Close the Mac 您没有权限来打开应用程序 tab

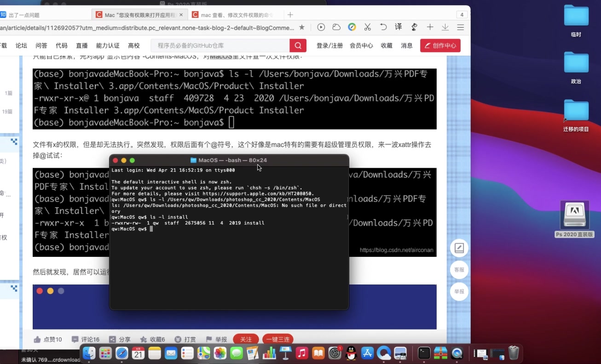point(181,15)
